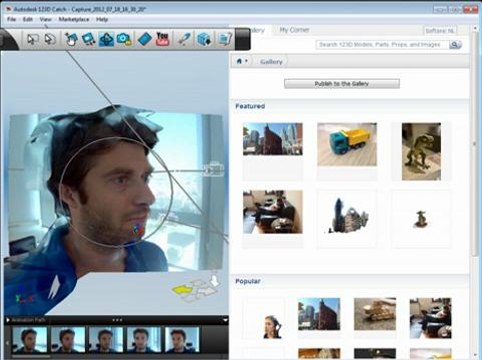482x360 pixels.
Task: Open the Animation Path dropdown arrow
Action: pyautogui.click(x=225, y=320)
